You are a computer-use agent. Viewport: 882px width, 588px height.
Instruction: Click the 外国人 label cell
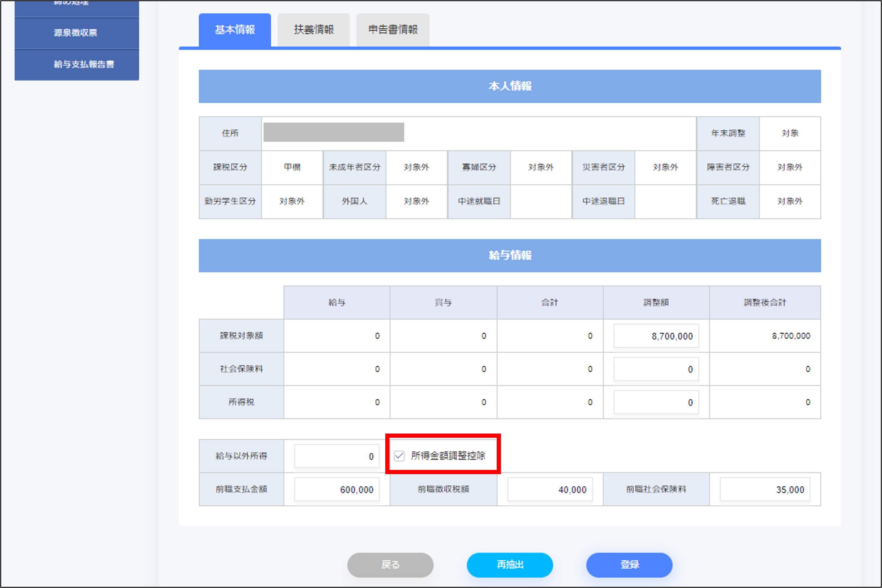pyautogui.click(x=355, y=201)
